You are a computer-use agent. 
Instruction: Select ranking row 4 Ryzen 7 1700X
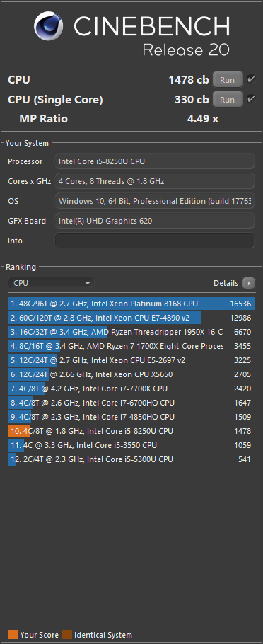click(131, 346)
